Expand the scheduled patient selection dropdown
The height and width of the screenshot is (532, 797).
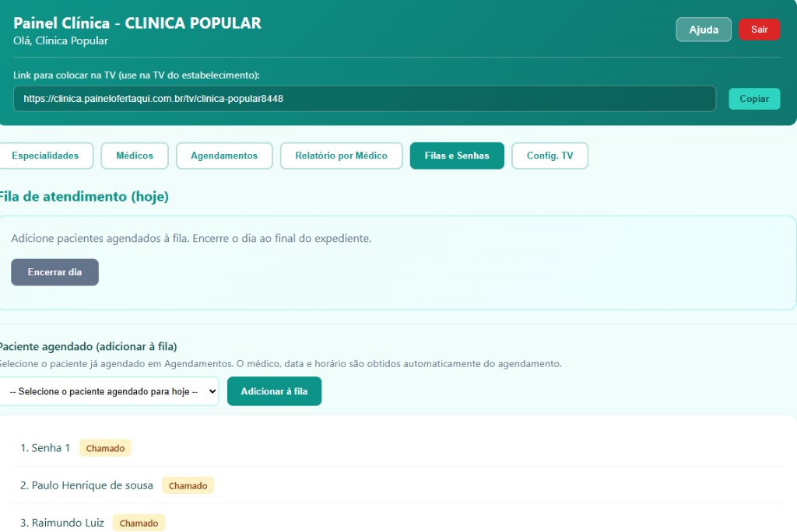(109, 391)
